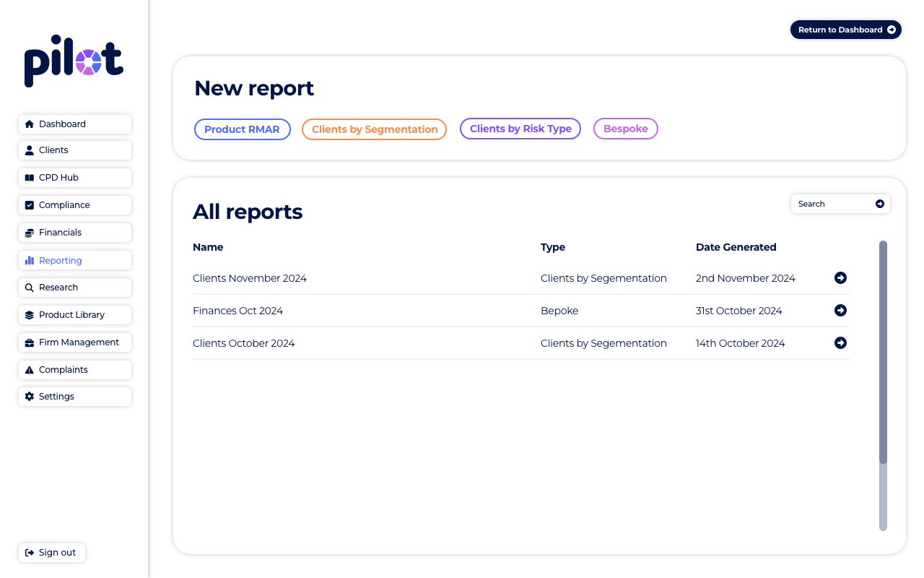Open the Financials section

point(75,233)
